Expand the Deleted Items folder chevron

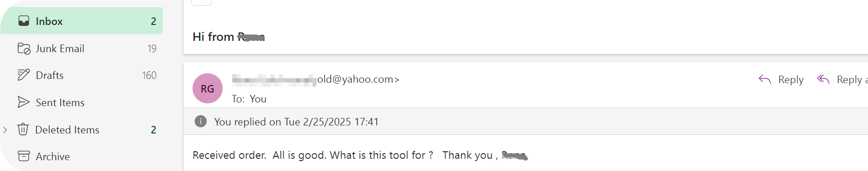coord(5,130)
